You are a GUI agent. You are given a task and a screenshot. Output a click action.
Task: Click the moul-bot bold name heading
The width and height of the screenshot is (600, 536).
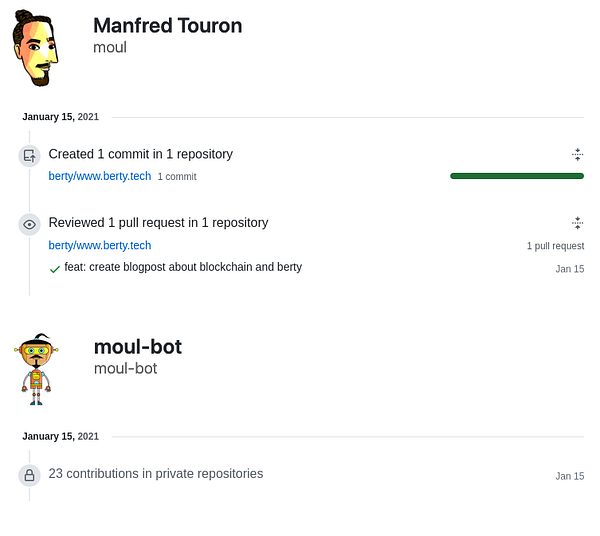tap(137, 347)
